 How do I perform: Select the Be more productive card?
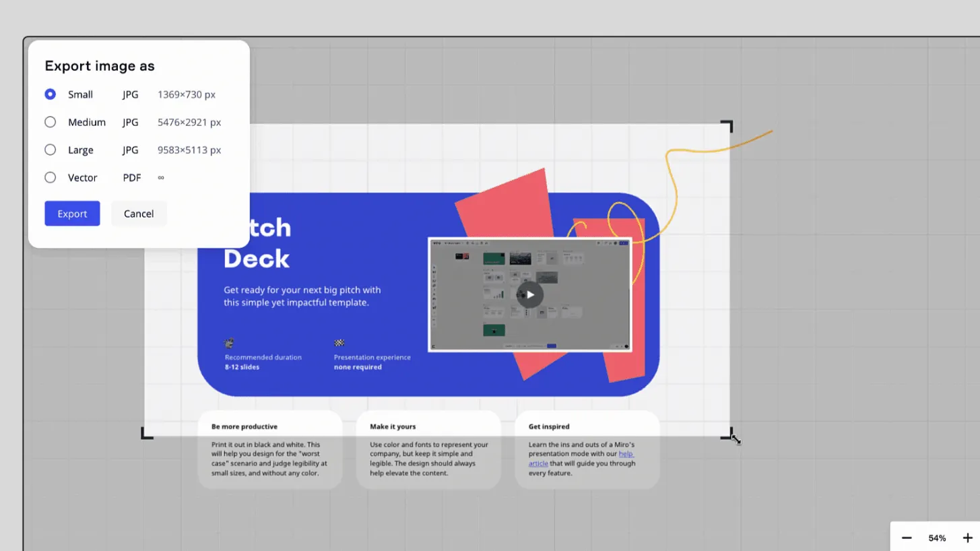point(269,449)
